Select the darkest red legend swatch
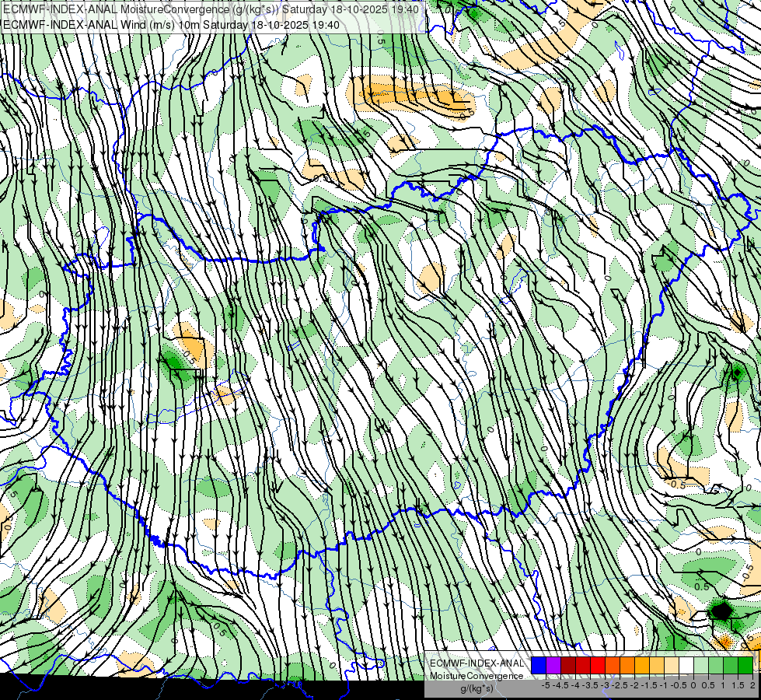This screenshot has width=761, height=700. (567, 665)
